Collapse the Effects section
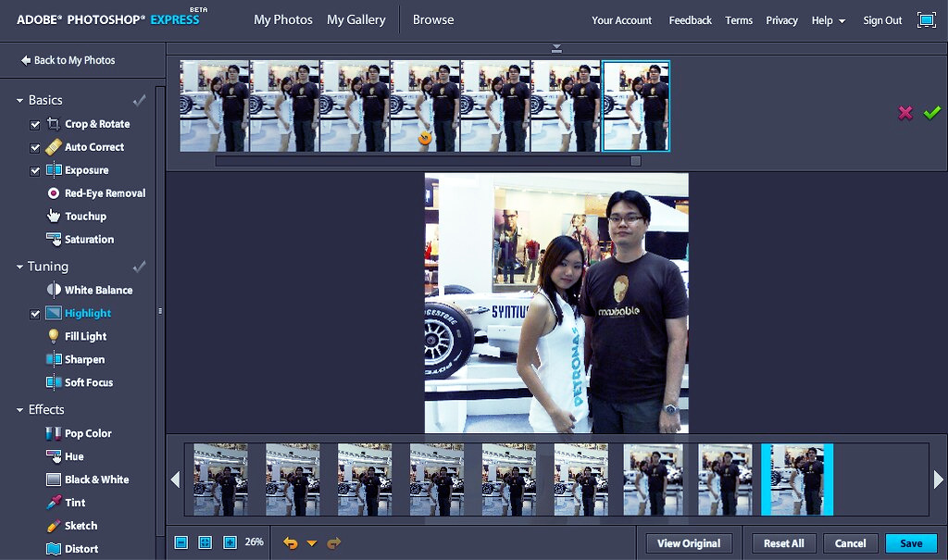948x560 pixels. [19, 409]
